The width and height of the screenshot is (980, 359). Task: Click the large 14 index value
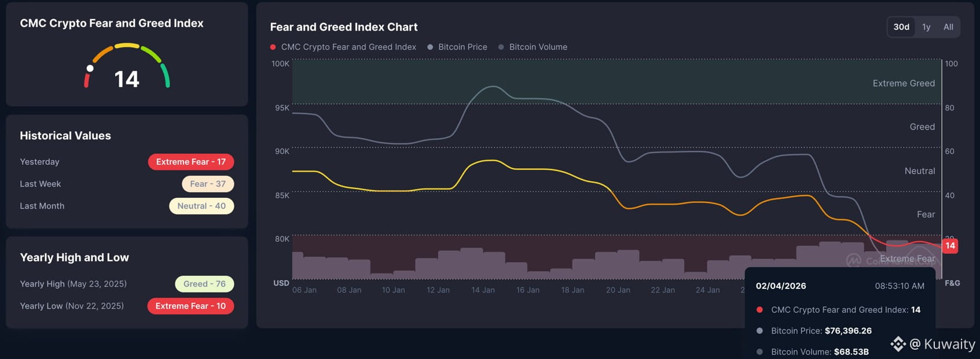click(127, 79)
